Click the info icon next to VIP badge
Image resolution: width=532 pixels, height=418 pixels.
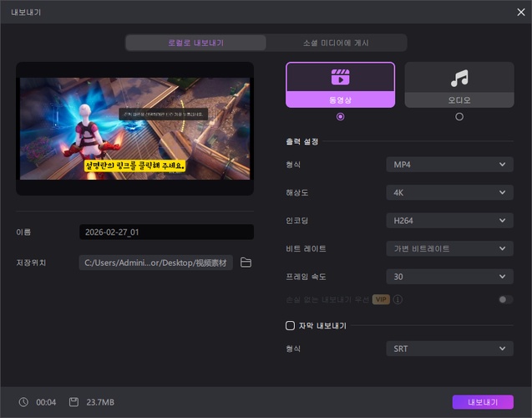[x=398, y=299]
